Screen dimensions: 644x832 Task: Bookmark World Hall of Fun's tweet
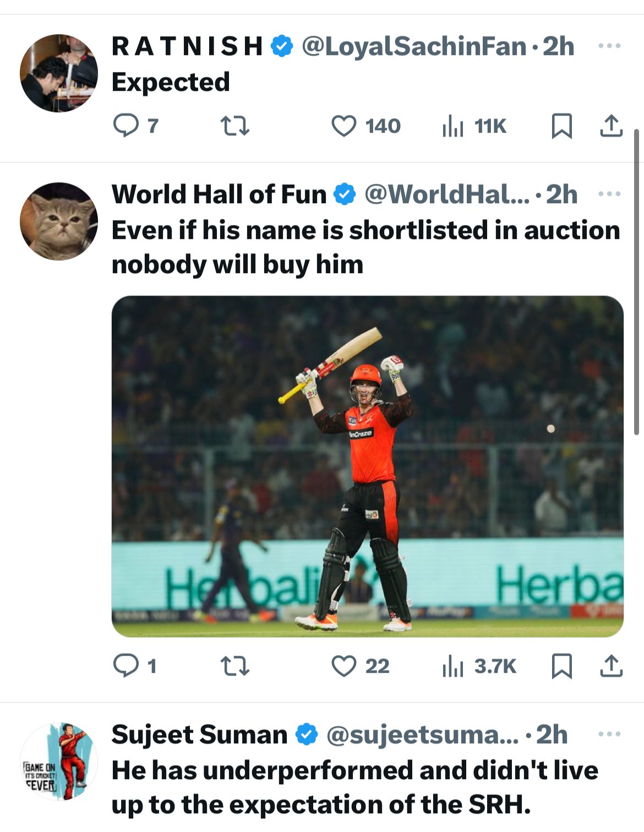click(561, 666)
